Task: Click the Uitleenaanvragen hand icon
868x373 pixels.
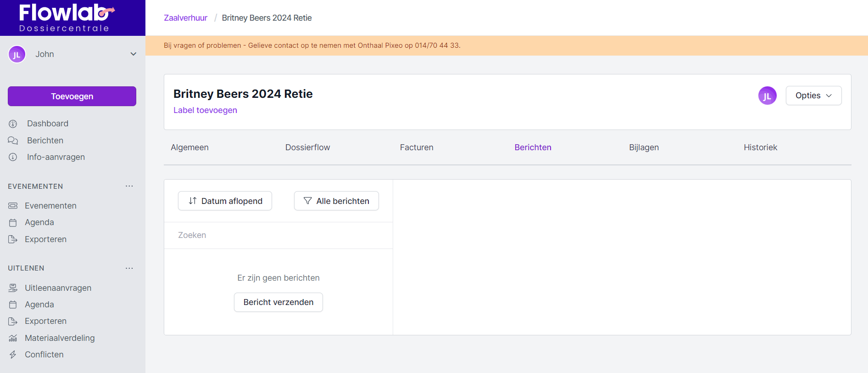Action: click(13, 288)
